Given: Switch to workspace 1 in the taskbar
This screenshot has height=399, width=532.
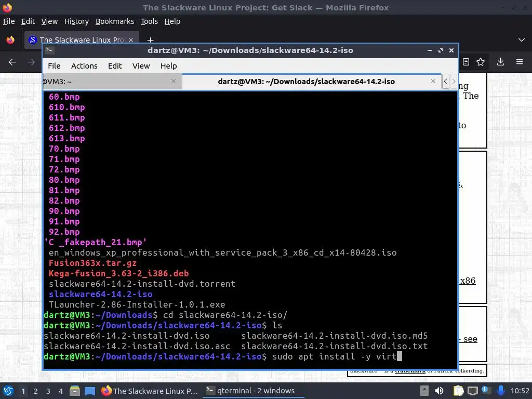Looking at the screenshot, I should point(23,391).
